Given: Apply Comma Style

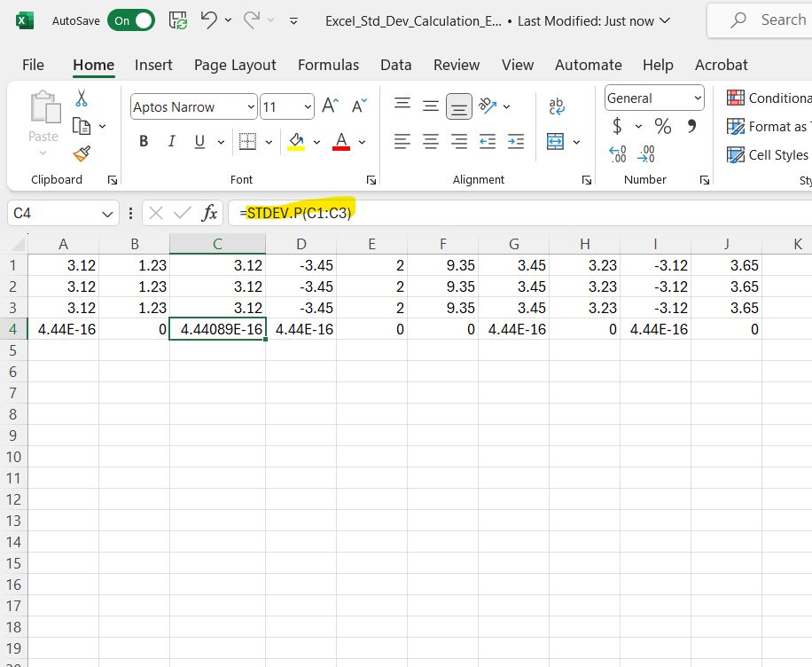Looking at the screenshot, I should (x=691, y=126).
